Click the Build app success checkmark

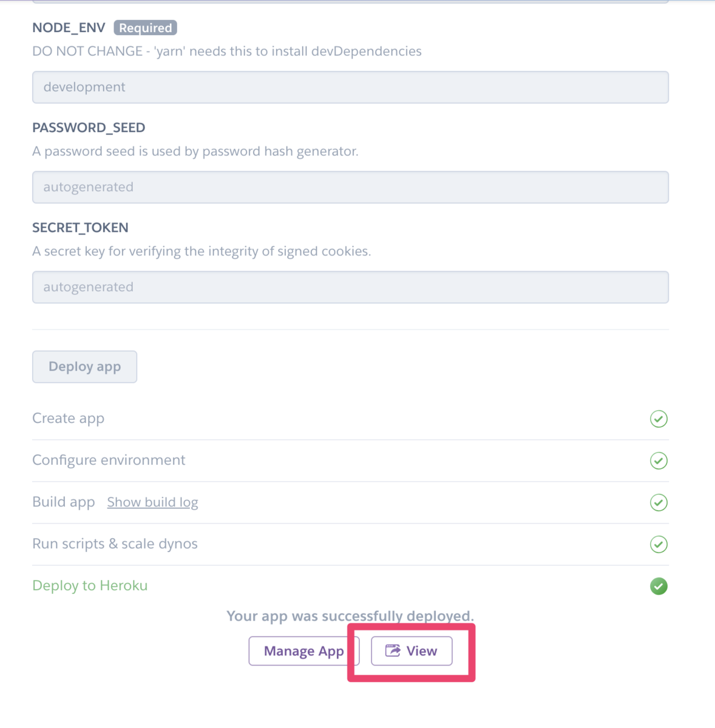tap(659, 502)
